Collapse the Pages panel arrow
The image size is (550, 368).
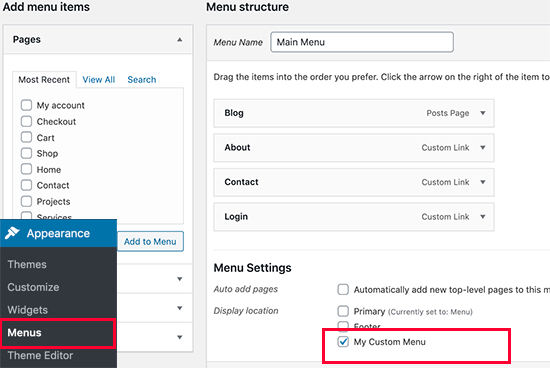(x=180, y=40)
